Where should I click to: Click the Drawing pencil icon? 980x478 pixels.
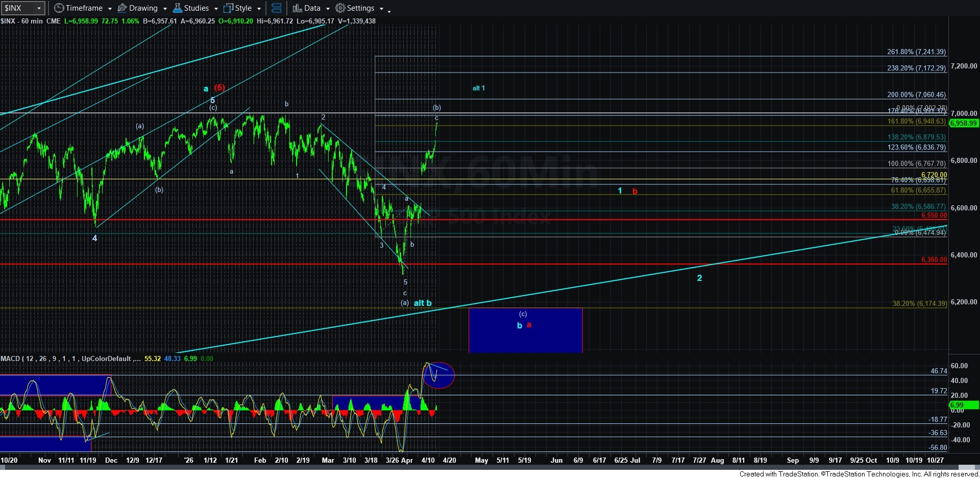pos(122,8)
